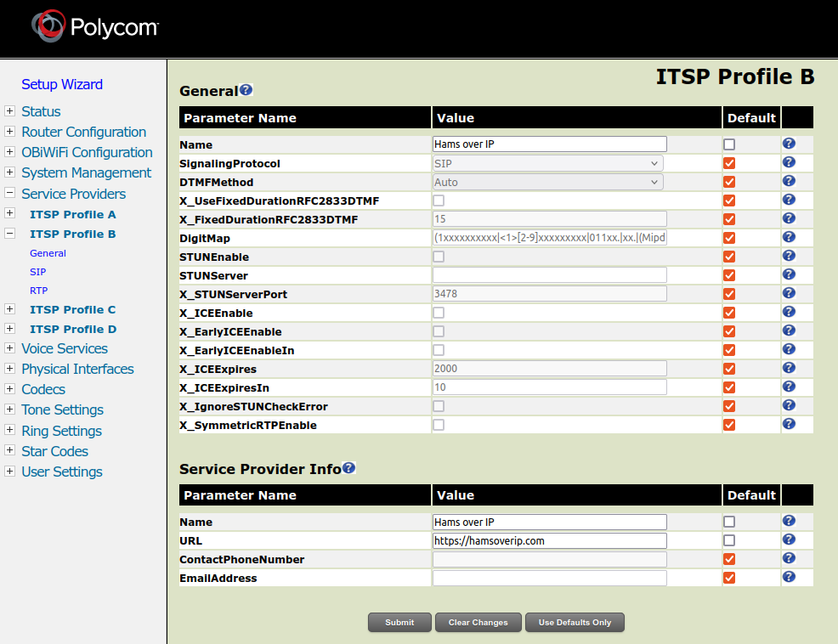Collapse the Service Providers node

[9, 192]
